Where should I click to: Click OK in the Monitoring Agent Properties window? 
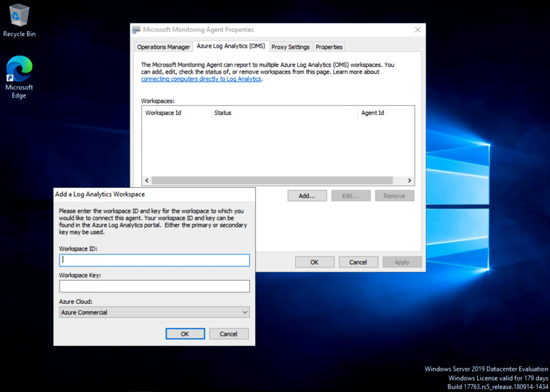(x=315, y=262)
